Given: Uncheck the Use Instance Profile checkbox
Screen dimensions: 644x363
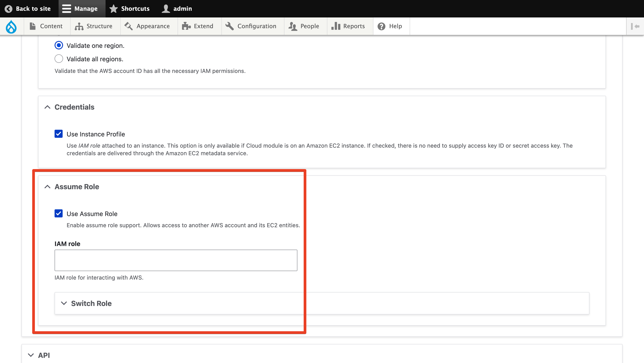Looking at the screenshot, I should (x=59, y=134).
